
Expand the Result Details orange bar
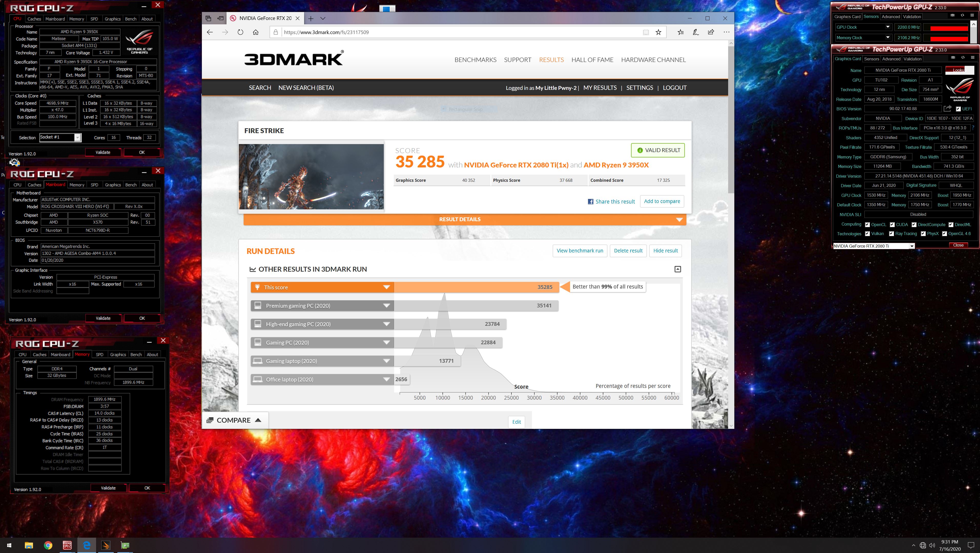[x=465, y=219]
